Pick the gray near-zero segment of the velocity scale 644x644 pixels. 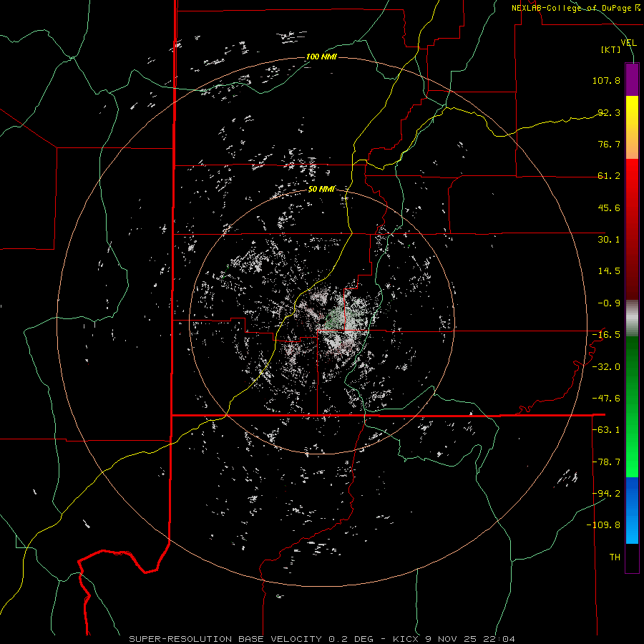pos(632,318)
